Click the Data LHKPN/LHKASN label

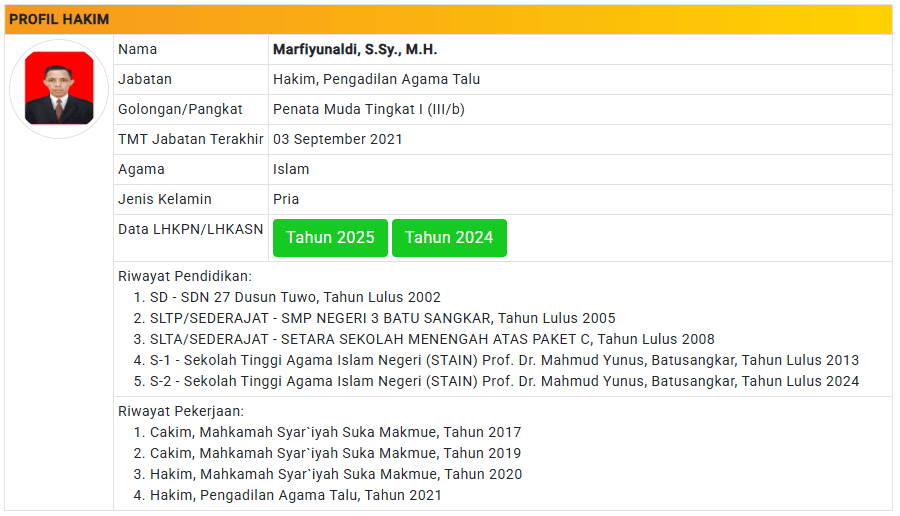pos(190,229)
